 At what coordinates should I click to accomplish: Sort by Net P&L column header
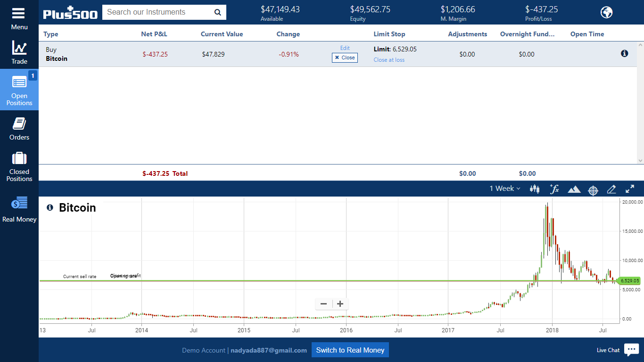[154, 34]
